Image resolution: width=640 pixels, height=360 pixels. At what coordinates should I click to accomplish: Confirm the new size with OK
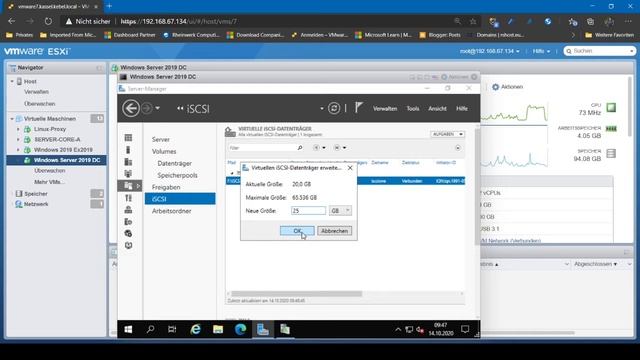tap(297, 231)
